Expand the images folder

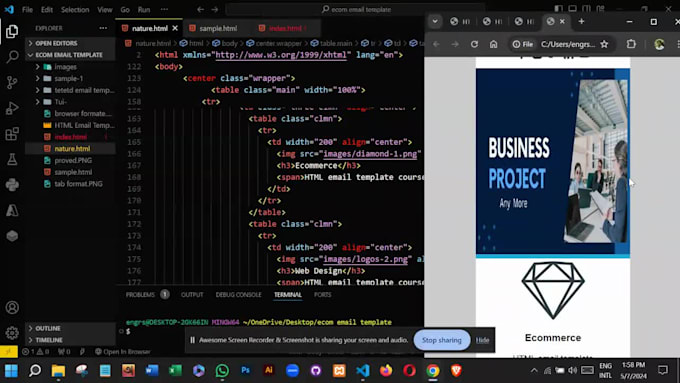tap(65, 67)
